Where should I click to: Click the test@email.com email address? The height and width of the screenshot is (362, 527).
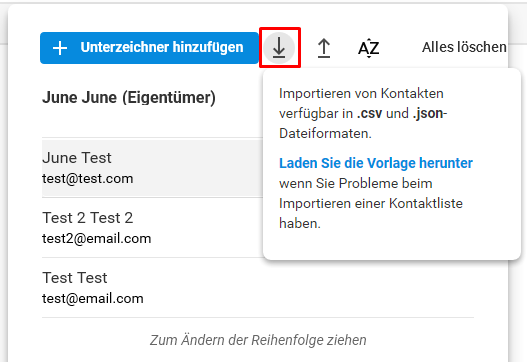[92, 298]
